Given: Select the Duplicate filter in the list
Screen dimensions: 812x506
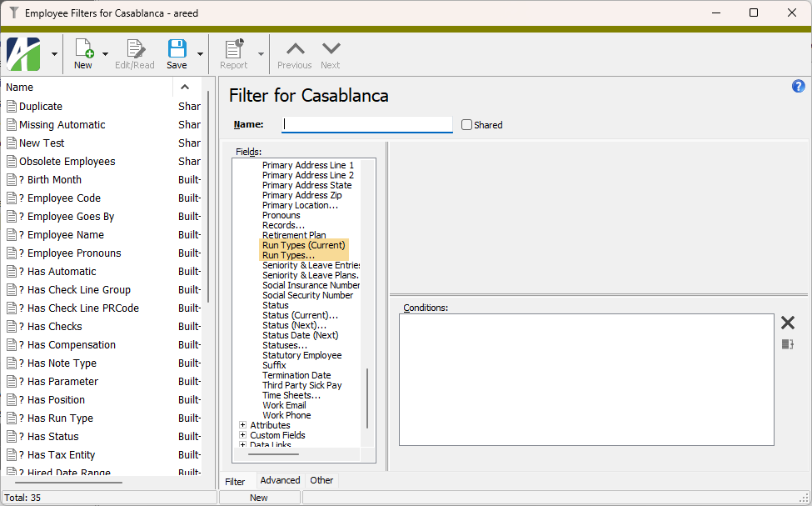Looking at the screenshot, I should [40, 106].
